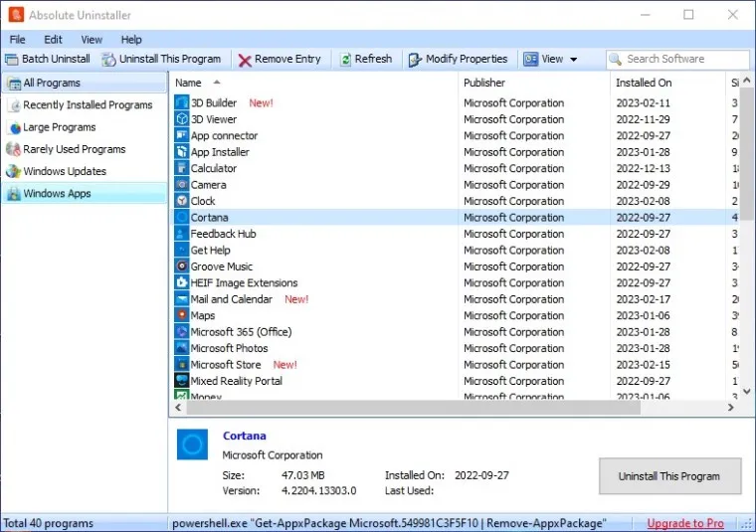Select the Windows Updates category
This screenshot has width=756, height=532.
tap(64, 171)
